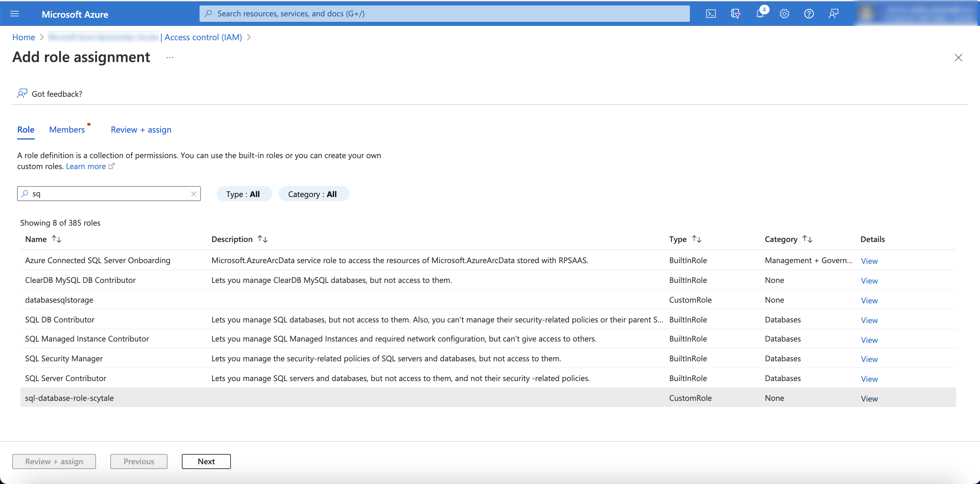Click the top Search resources input
This screenshot has width=980, height=484.
coord(444,14)
